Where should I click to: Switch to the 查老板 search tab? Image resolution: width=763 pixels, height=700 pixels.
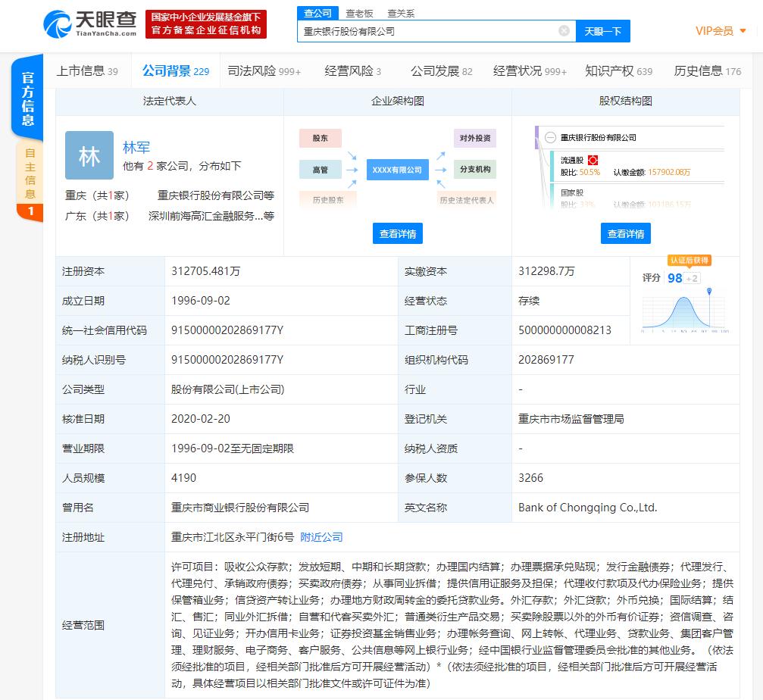click(359, 13)
